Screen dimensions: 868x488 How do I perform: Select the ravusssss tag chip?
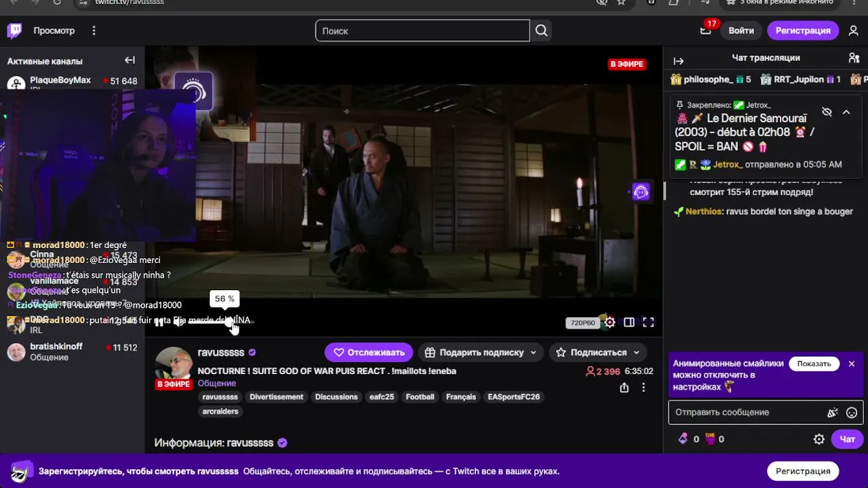(220, 397)
